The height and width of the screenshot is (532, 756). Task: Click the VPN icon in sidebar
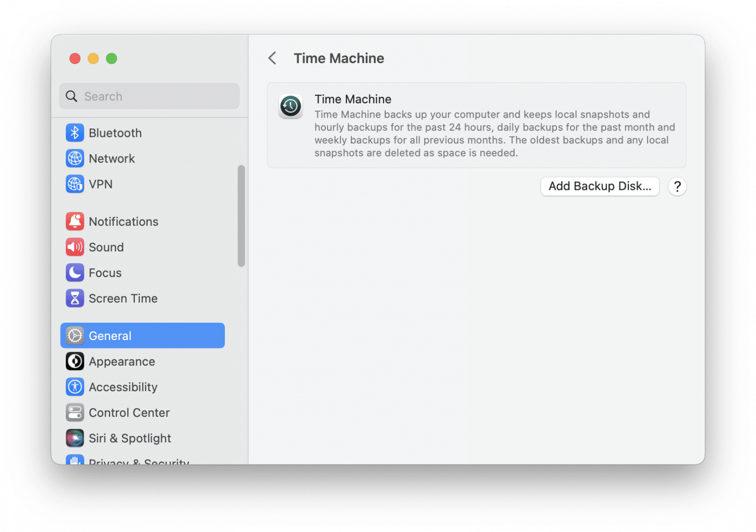75,184
